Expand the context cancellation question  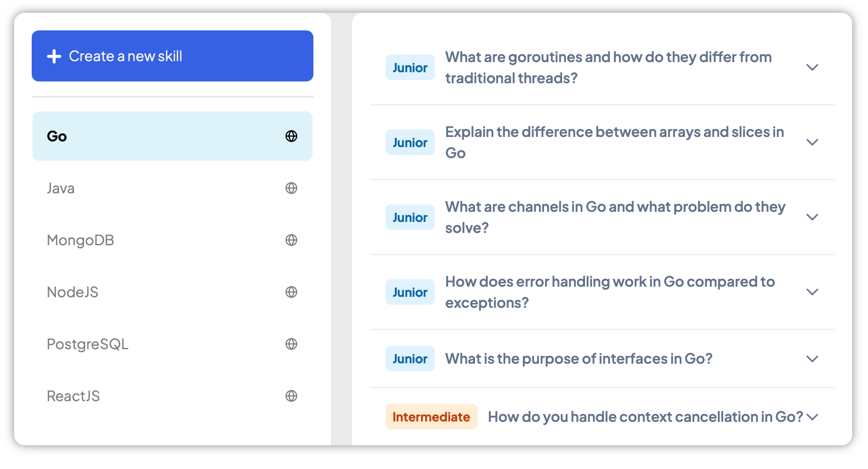pos(812,417)
